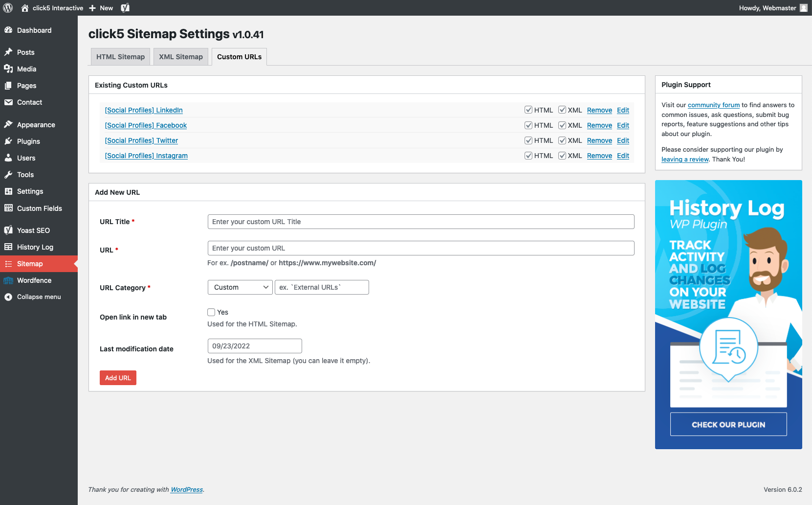The height and width of the screenshot is (505, 812).
Task: Toggle HTML checkbox for Twitter
Action: coord(528,140)
